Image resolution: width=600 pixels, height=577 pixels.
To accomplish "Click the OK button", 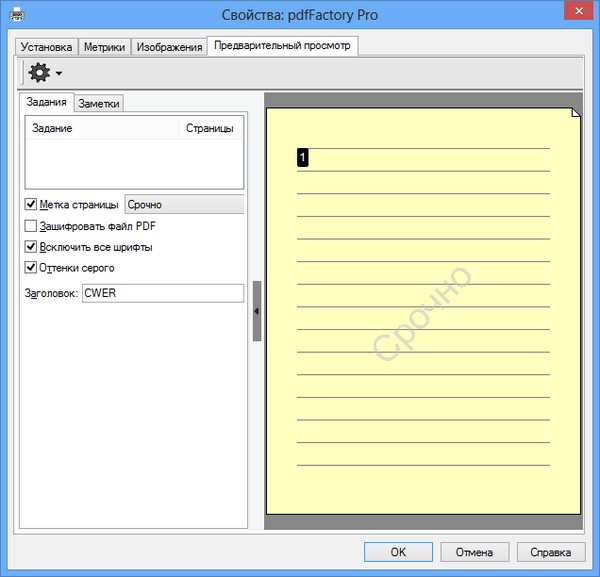I will click(398, 552).
